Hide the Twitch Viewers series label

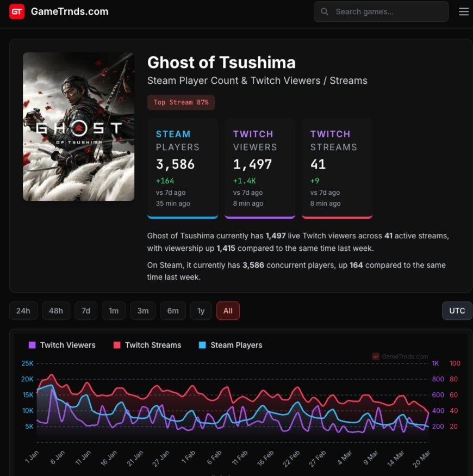point(67,345)
